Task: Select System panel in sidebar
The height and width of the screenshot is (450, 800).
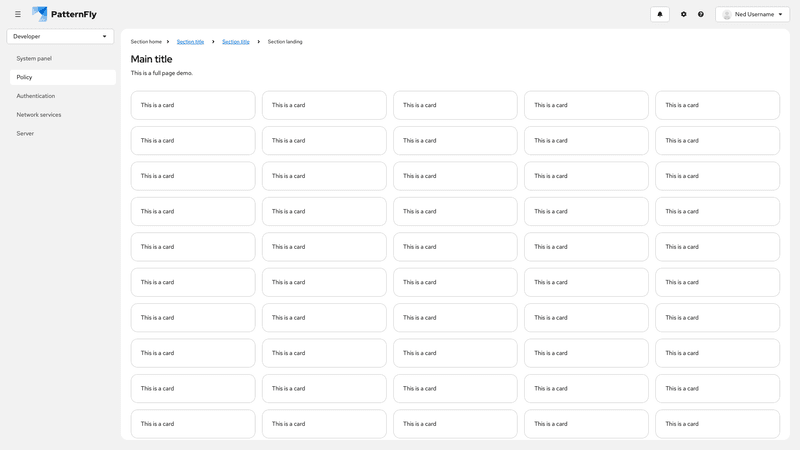Action: click(34, 58)
